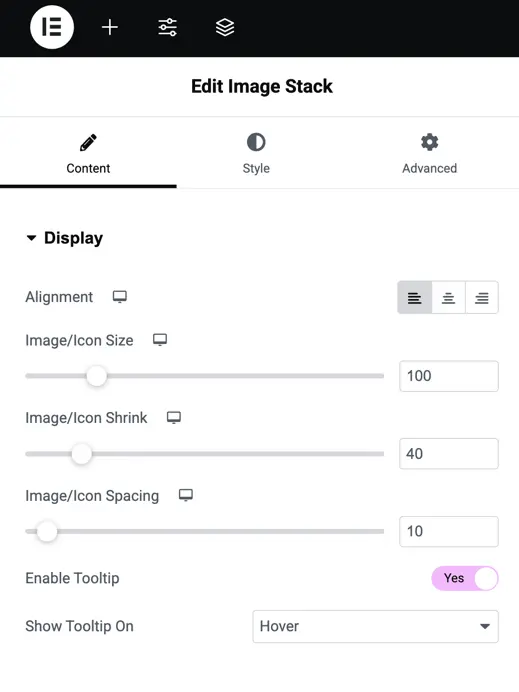The image size is (519, 692).
Task: Click the Image/Icon Spacing value field
Action: (449, 531)
